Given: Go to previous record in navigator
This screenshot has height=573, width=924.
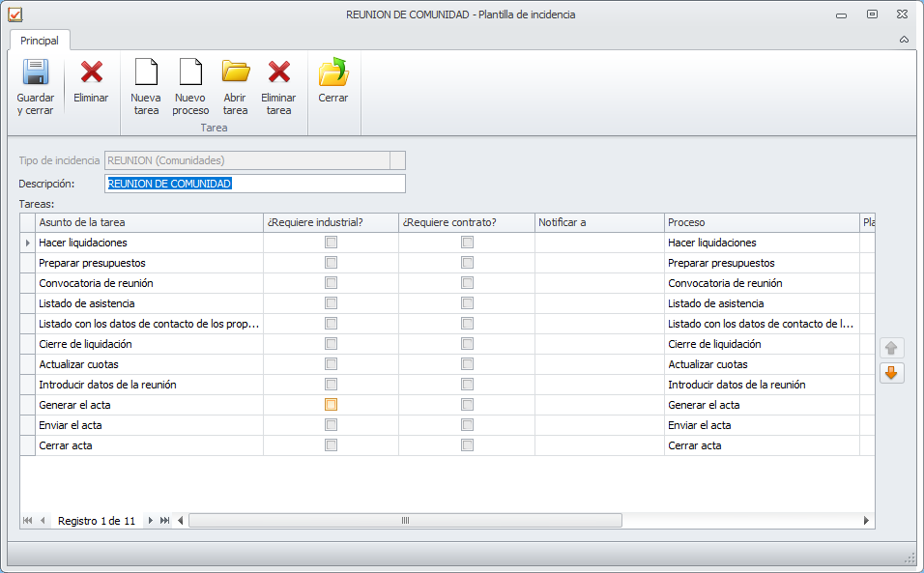Looking at the screenshot, I should tap(43, 521).
